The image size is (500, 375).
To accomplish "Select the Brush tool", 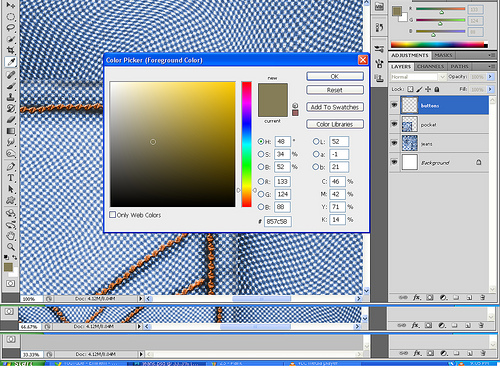I will point(11,86).
